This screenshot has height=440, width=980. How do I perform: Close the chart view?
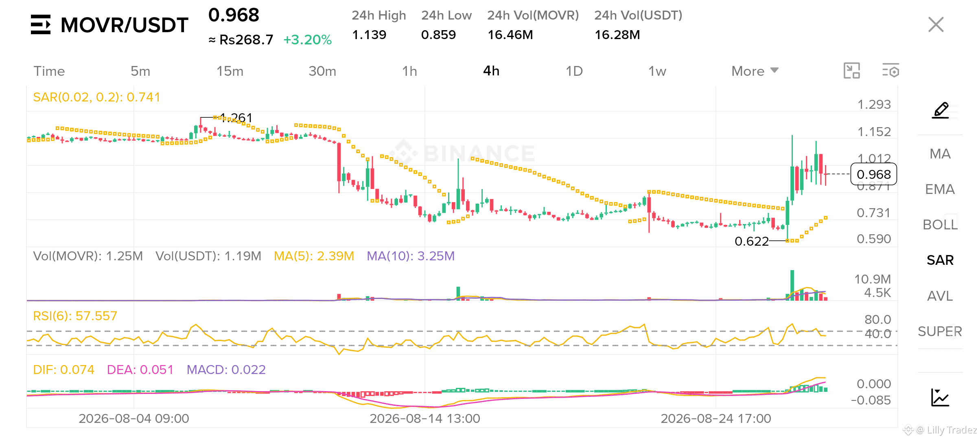936,24
